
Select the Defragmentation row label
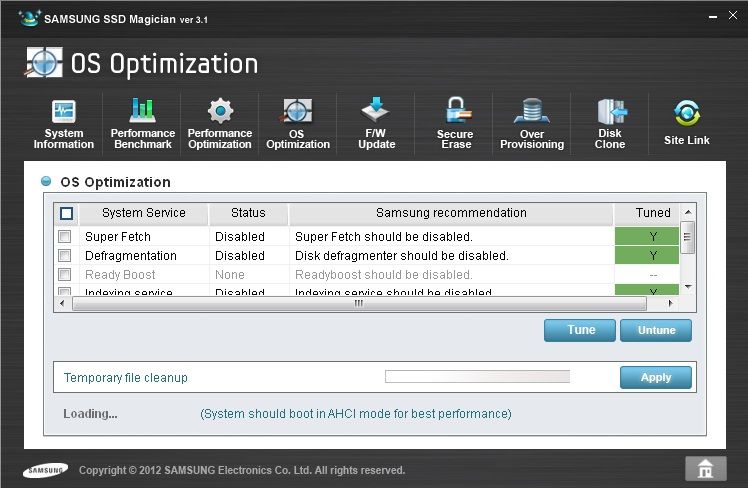[131, 256]
